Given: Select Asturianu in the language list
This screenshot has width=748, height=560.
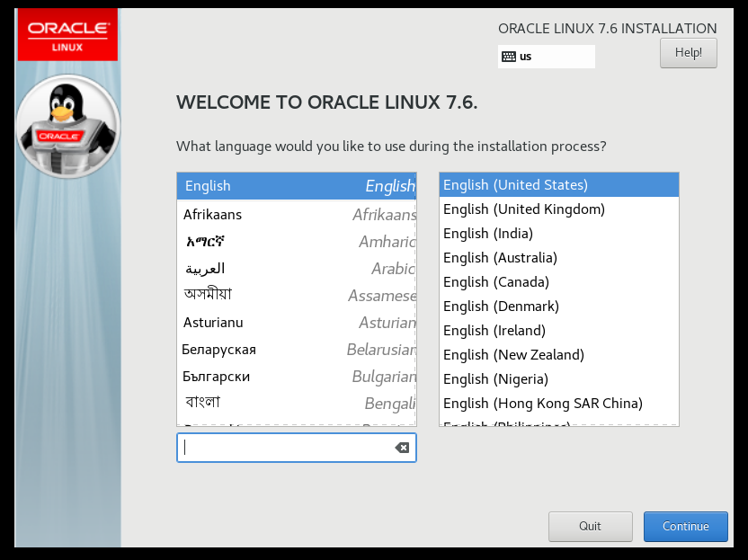Looking at the screenshot, I should [297, 323].
